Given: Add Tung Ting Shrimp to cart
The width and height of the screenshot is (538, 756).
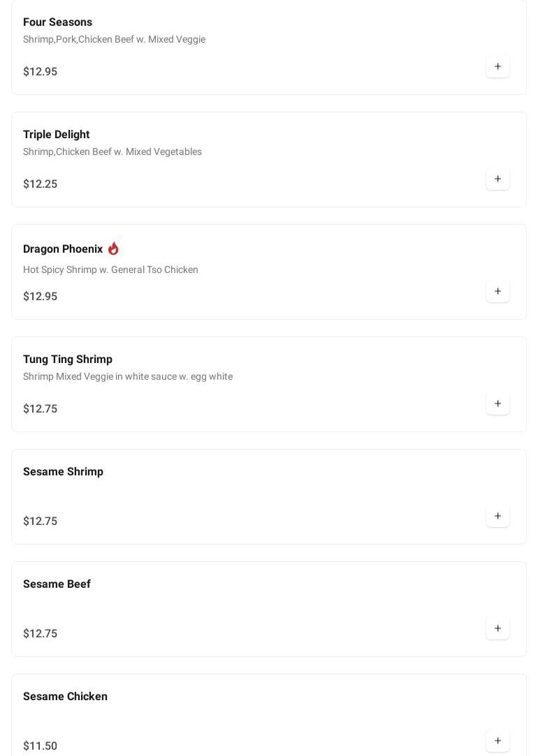Looking at the screenshot, I should (x=497, y=404).
